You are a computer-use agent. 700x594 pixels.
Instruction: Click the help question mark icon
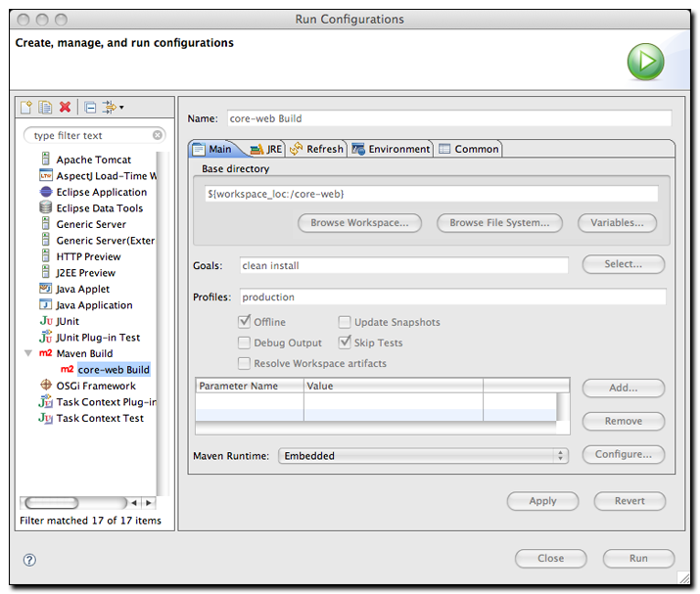click(29, 559)
